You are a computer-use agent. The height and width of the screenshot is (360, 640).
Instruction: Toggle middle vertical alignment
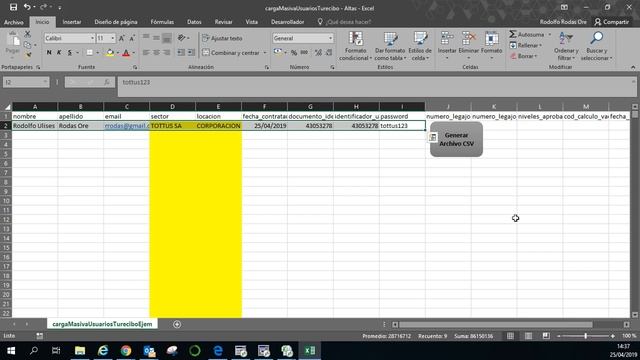(156, 38)
